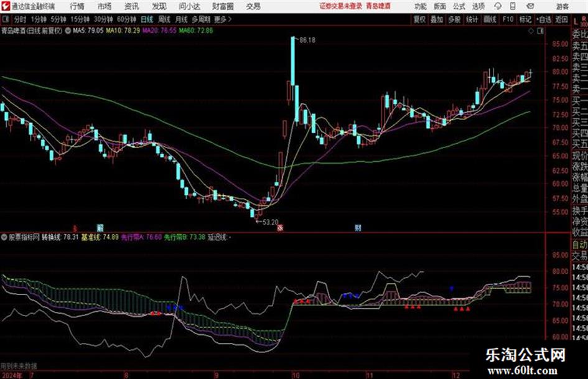The image size is (588, 379).
Task: Click the customer service headset icon
Action: point(498,6)
